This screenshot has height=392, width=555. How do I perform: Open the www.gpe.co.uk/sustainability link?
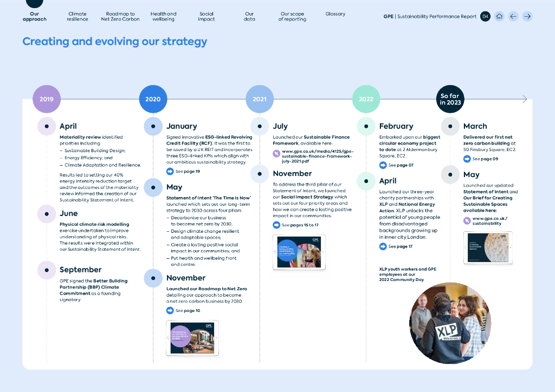(x=490, y=221)
